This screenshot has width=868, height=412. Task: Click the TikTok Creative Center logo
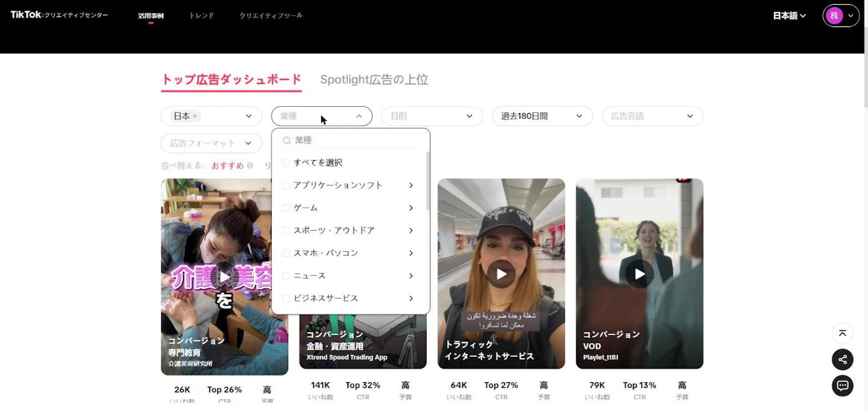(60, 15)
